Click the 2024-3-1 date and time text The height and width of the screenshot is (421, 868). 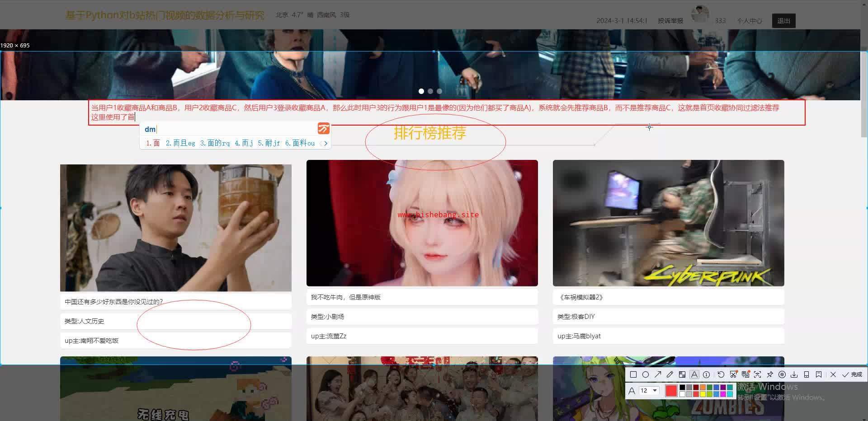[622, 21]
